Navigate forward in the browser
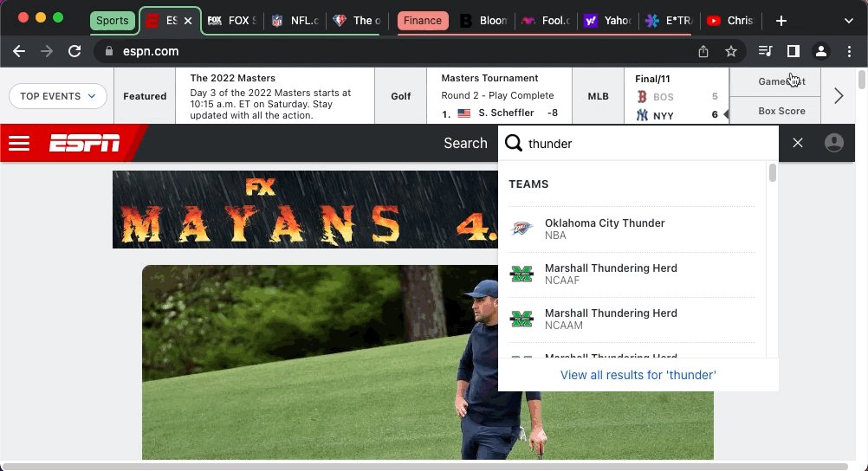The height and width of the screenshot is (471, 868). [x=47, y=51]
